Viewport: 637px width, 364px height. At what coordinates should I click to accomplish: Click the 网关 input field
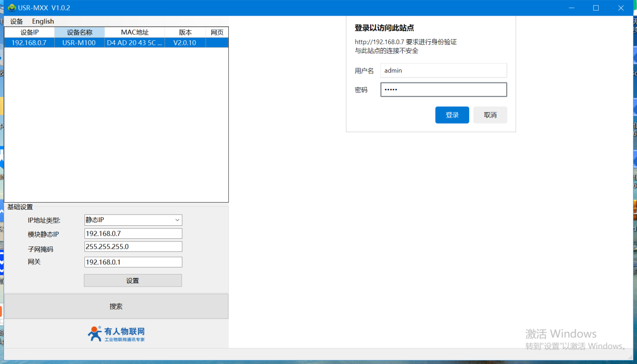point(133,262)
